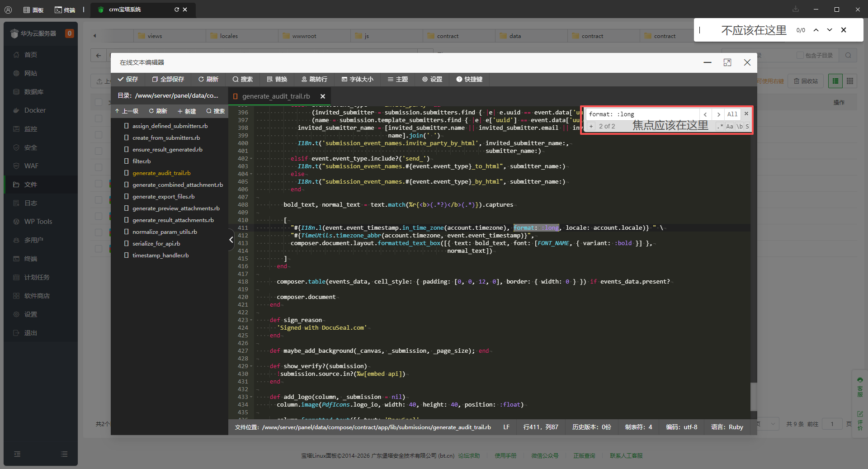Screen dimensions: 868x469
Task: Open the 替换 (Replace) tool
Action: click(277, 79)
